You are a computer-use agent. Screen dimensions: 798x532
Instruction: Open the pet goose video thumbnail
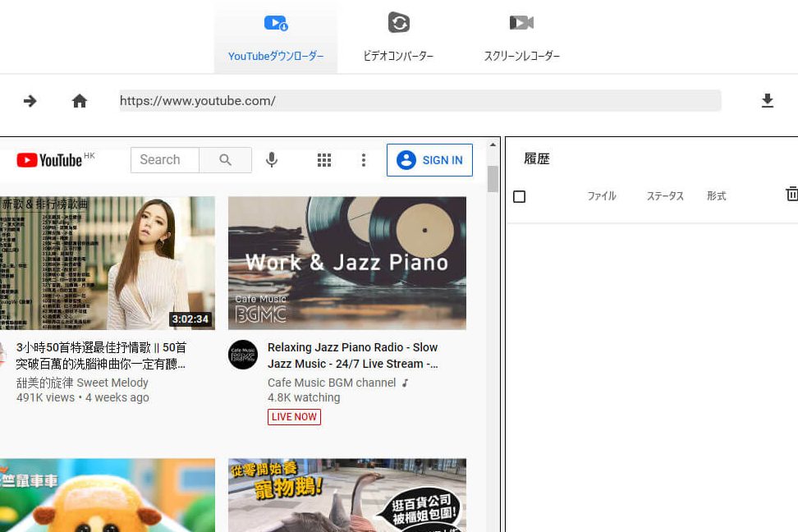point(347,495)
